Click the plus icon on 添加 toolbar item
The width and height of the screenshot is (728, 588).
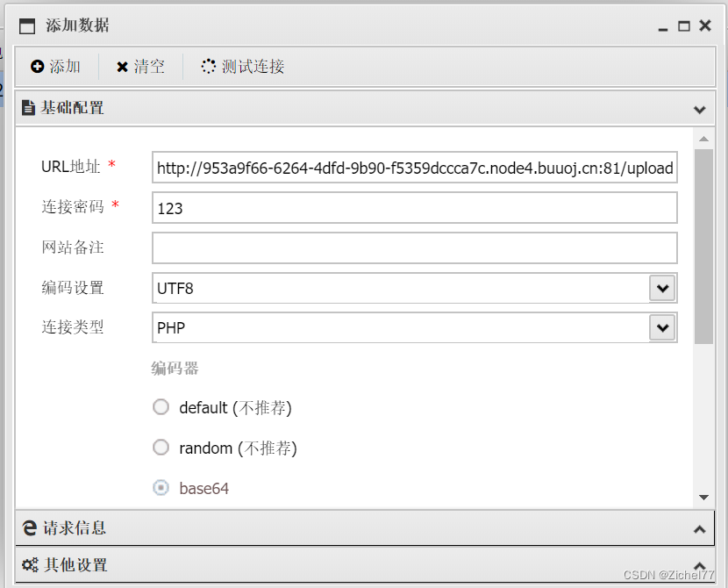[x=37, y=66]
